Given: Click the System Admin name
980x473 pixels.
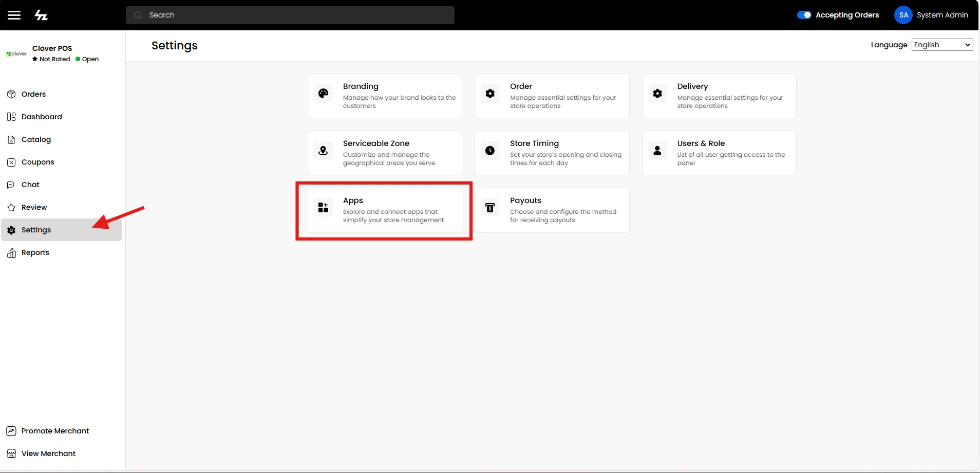Looking at the screenshot, I should point(943,15).
